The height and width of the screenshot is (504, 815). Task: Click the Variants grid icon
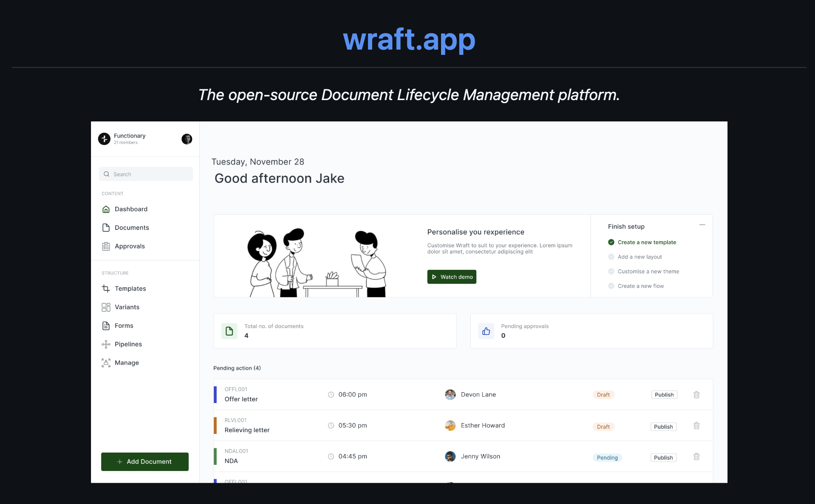click(x=106, y=307)
